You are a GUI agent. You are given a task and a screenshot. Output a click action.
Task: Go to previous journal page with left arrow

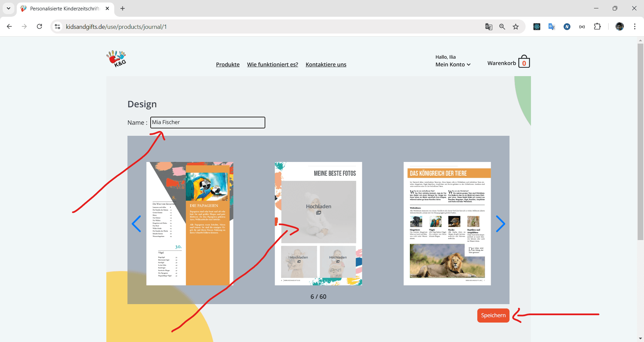(x=136, y=224)
